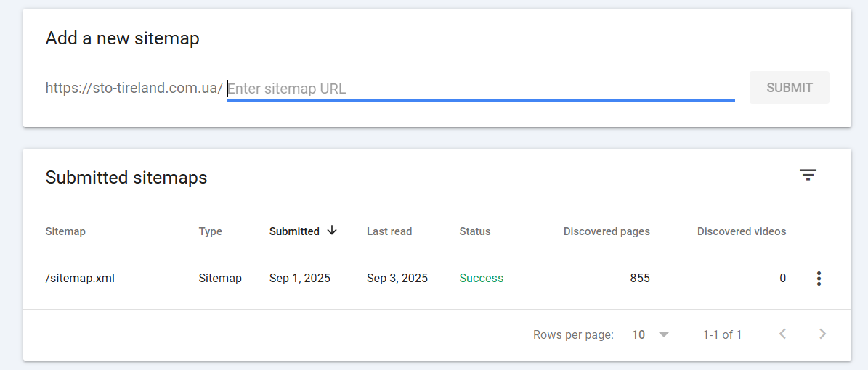Open the three-dot menu for /sitemap.xml
The image size is (868, 370).
[819, 278]
